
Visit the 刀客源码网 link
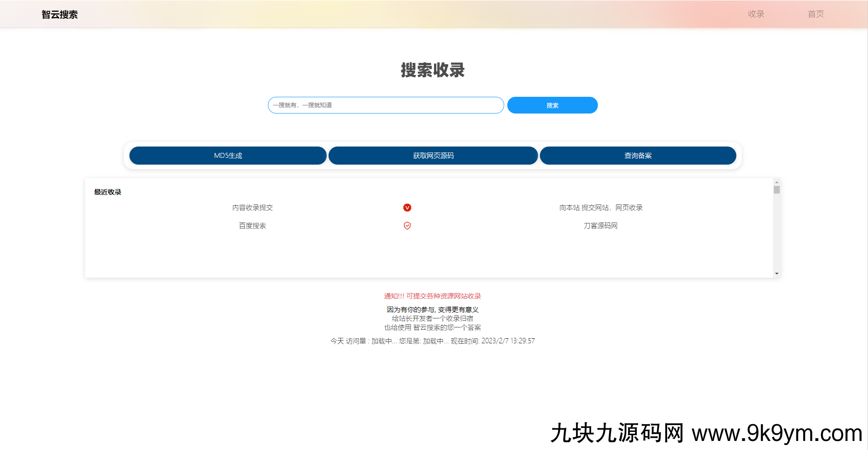click(x=601, y=226)
